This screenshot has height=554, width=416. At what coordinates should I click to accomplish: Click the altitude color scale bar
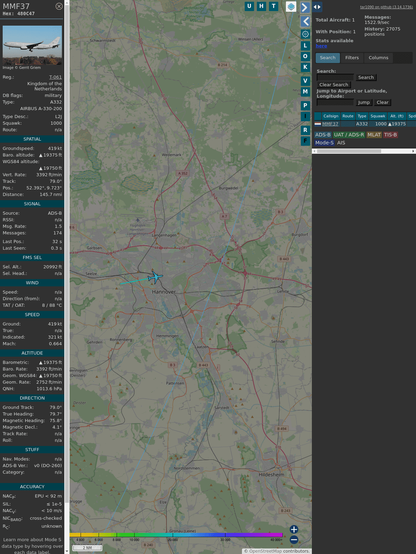(x=176, y=535)
